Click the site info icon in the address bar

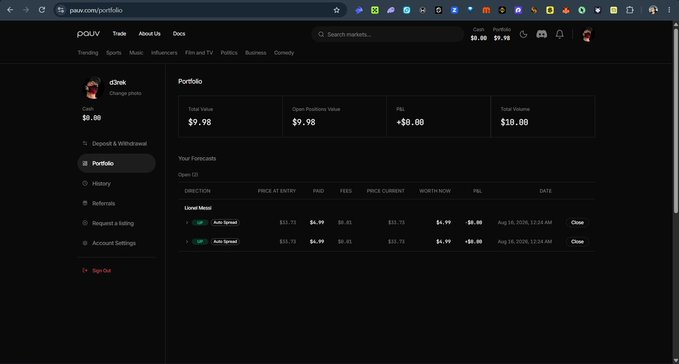point(61,10)
